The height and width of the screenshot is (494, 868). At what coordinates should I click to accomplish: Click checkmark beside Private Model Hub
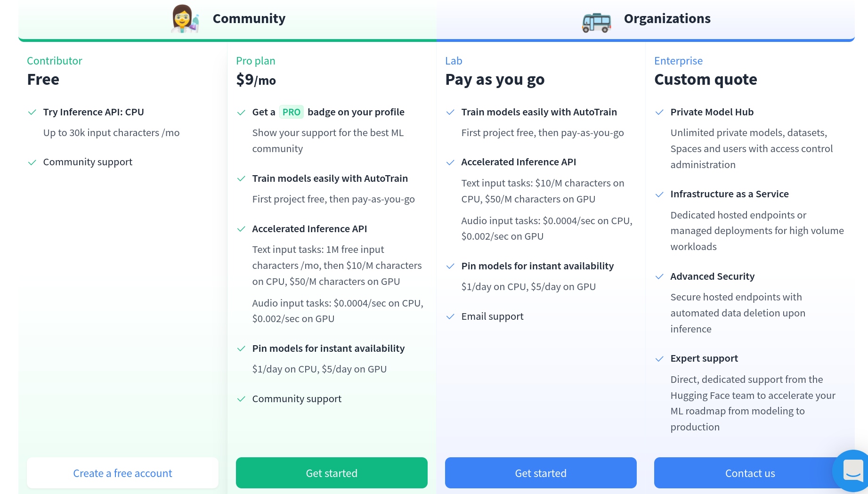[659, 112]
